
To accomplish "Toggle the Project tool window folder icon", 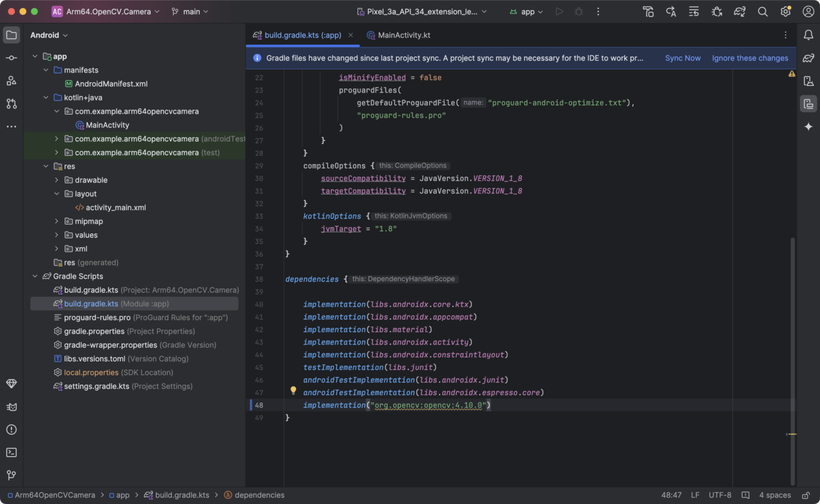I will (x=11, y=35).
